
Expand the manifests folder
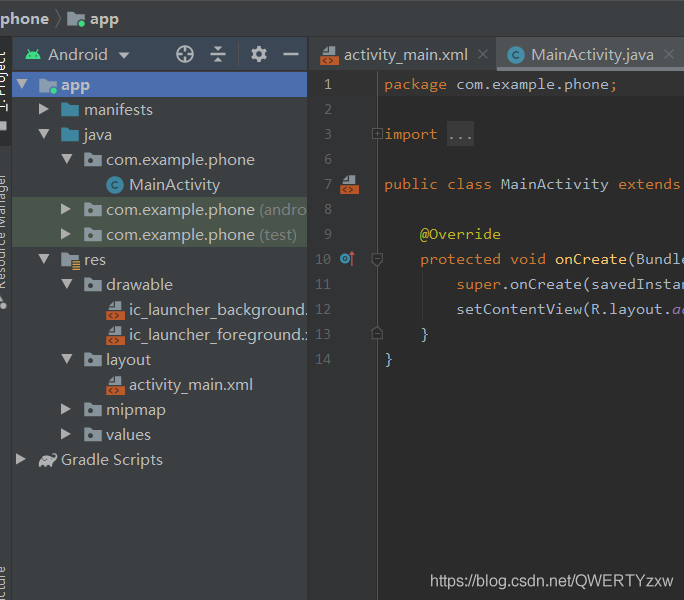coord(44,110)
